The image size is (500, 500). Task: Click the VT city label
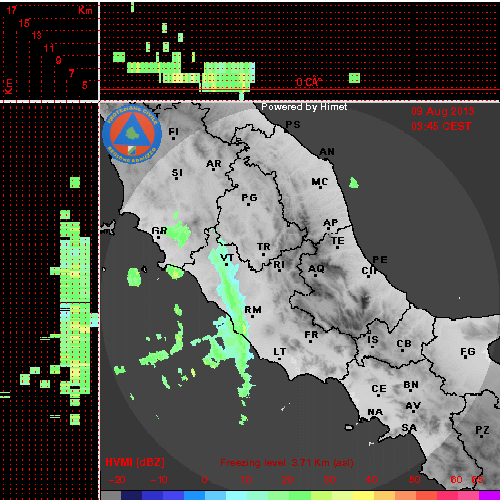(x=227, y=258)
